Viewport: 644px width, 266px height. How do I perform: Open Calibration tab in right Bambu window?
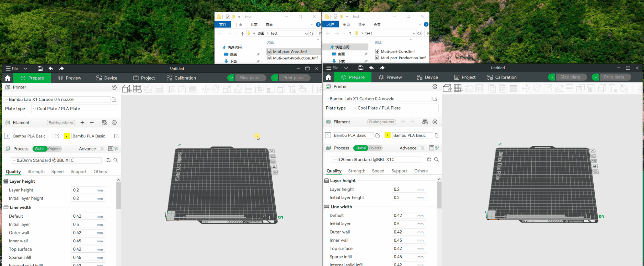502,77
